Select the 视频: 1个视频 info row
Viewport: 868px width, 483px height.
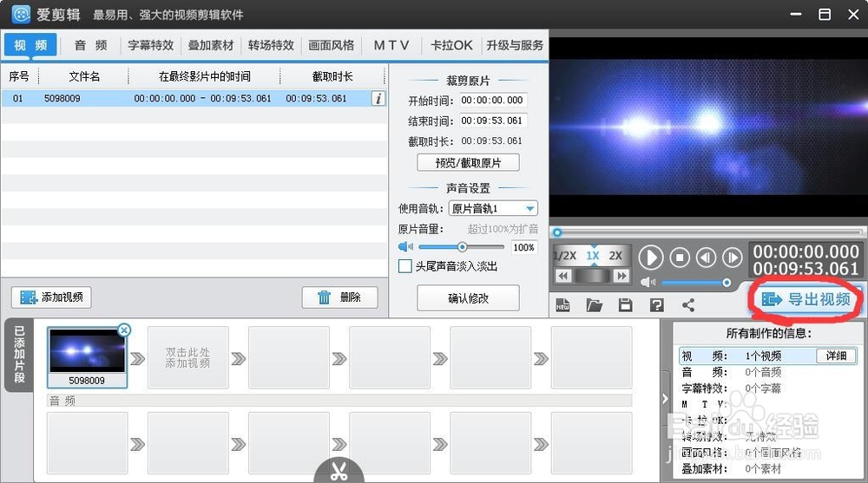(768, 356)
